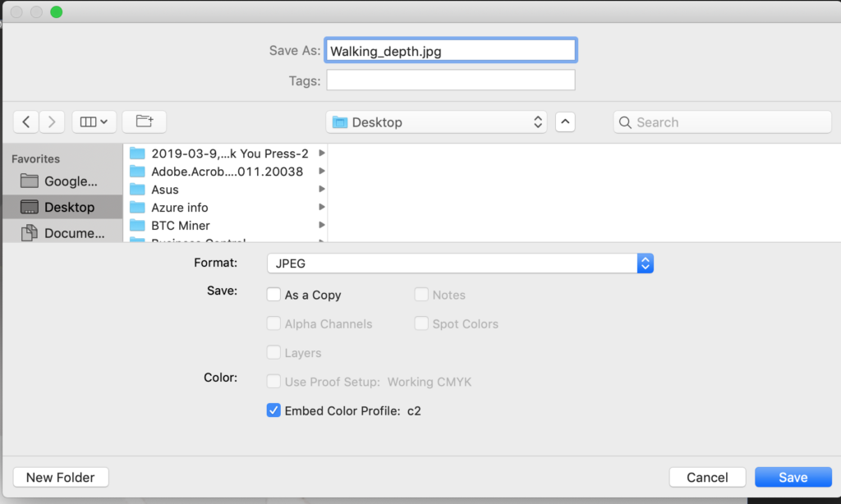Expand the Azure info folder arrow
The height and width of the screenshot is (504, 841).
point(321,207)
